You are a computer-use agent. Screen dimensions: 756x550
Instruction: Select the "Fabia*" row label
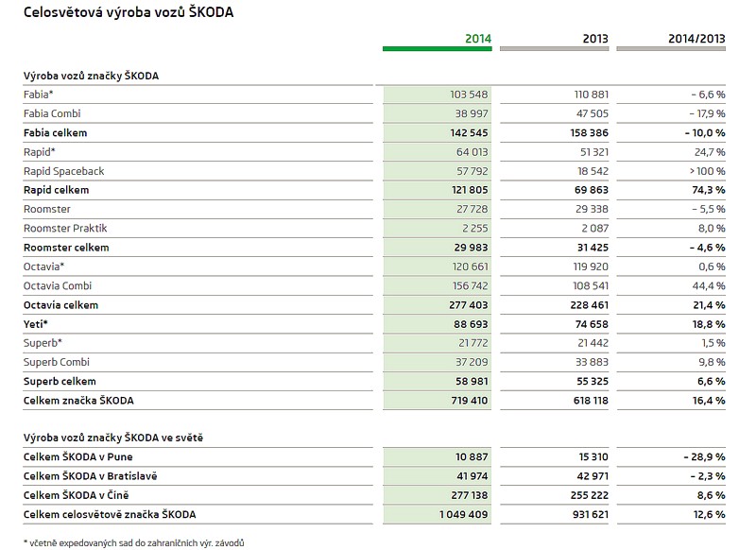point(38,95)
